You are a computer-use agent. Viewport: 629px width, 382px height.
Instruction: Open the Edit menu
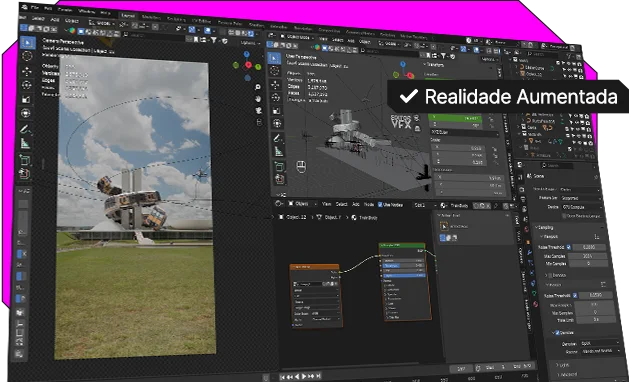[48, 8]
